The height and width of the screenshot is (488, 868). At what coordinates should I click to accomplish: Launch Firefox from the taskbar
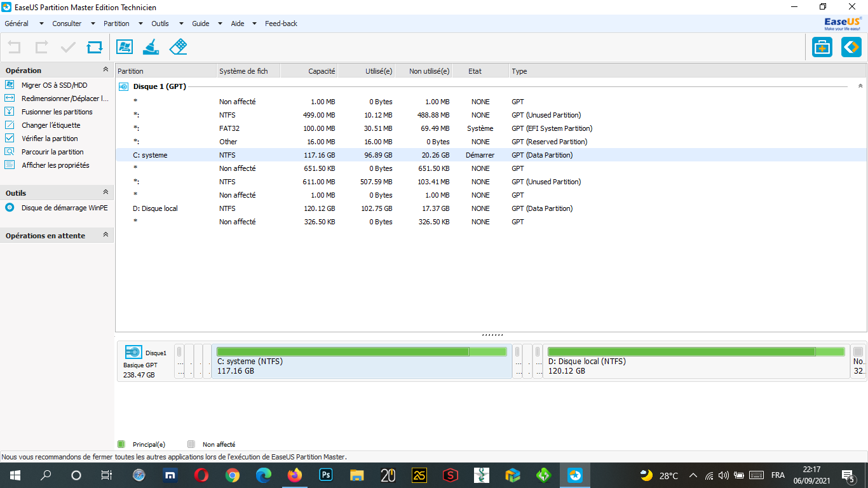[x=294, y=475]
